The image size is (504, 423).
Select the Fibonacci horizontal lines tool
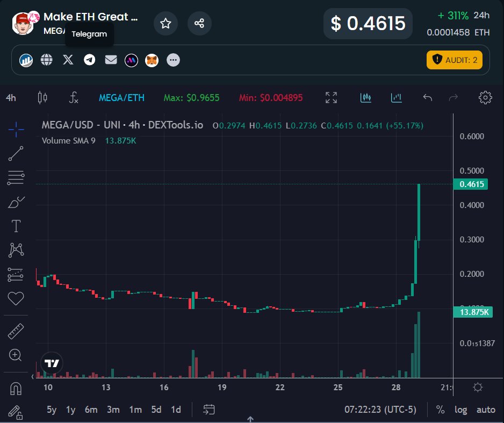click(16, 178)
